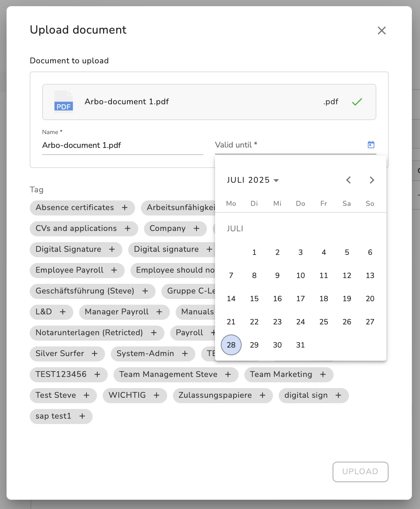This screenshot has height=509, width=420.
Task: Open the Valid until calendar icon
Action: pos(371,145)
